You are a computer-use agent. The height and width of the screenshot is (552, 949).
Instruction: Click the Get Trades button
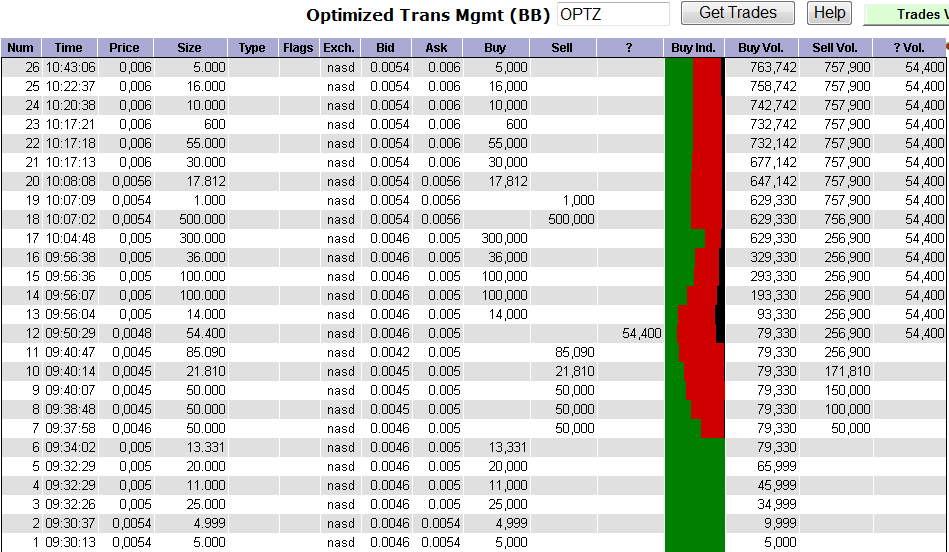[737, 13]
